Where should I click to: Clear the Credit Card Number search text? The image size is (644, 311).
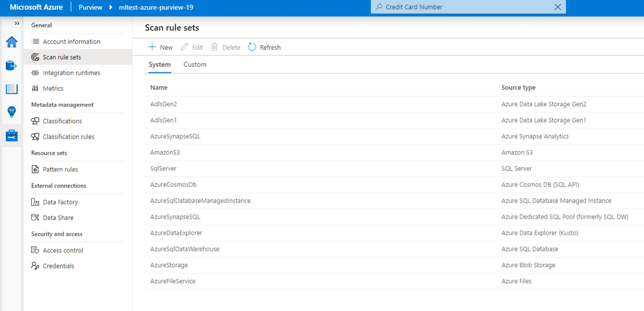(558, 7)
